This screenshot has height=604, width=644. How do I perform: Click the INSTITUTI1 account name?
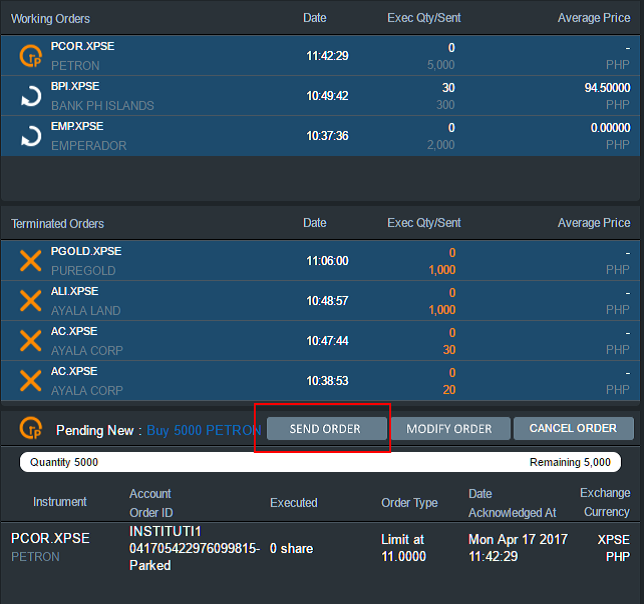point(165,531)
